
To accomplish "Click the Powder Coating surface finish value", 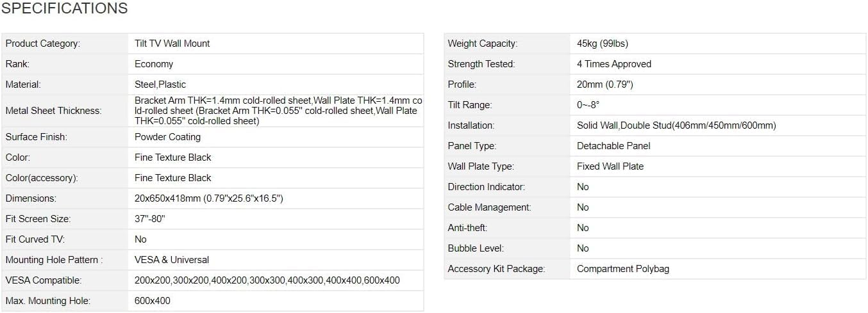I will (x=167, y=137).
